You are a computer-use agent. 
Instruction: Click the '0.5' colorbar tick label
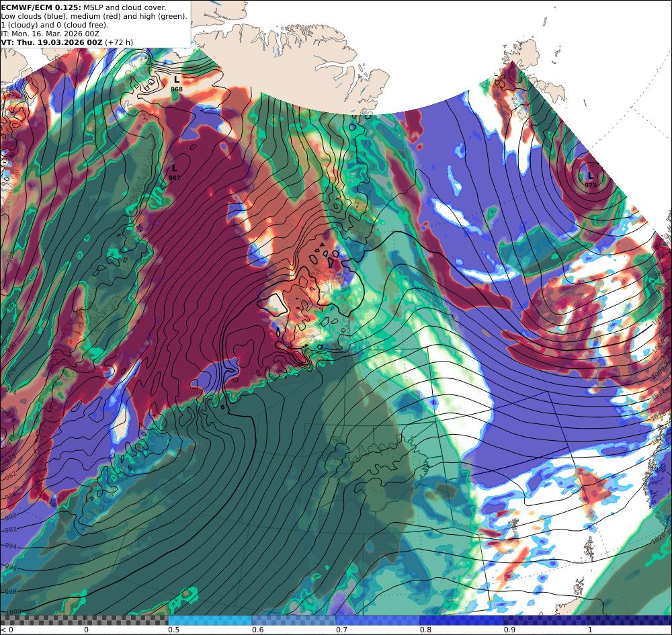pyautogui.click(x=173, y=630)
